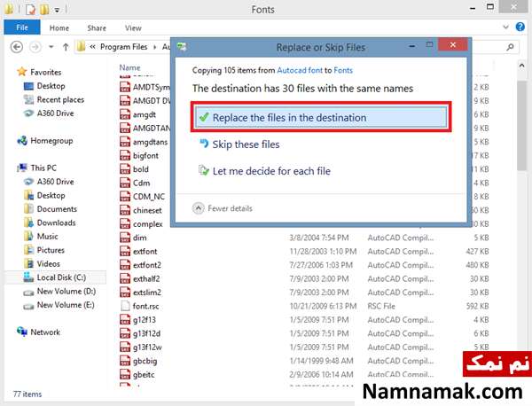Go forward with the Forward arrow
The image size is (532, 406).
[x=35, y=47]
